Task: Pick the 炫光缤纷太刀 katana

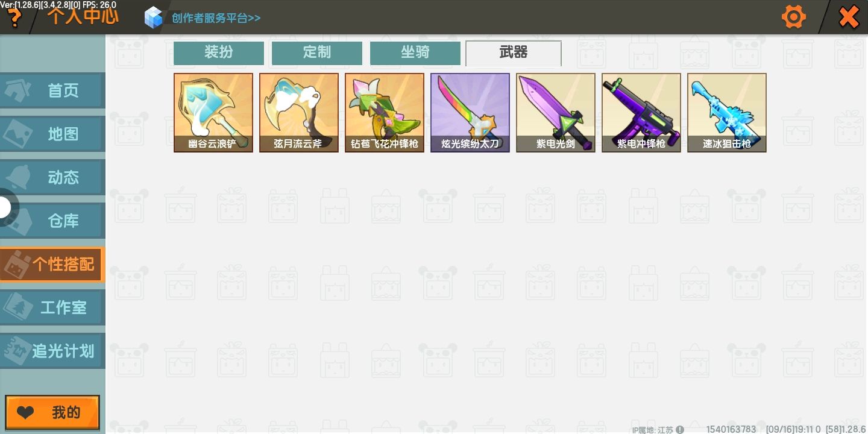Action: click(470, 113)
